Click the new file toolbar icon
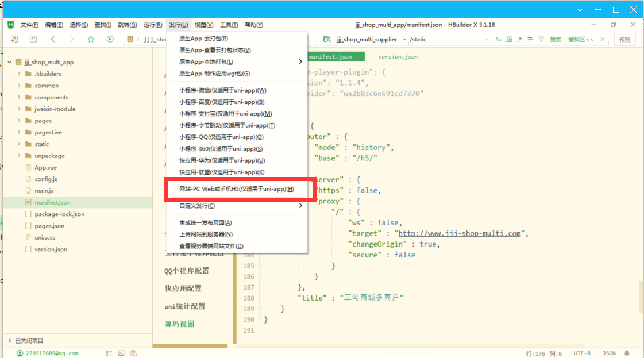 tap(14, 39)
